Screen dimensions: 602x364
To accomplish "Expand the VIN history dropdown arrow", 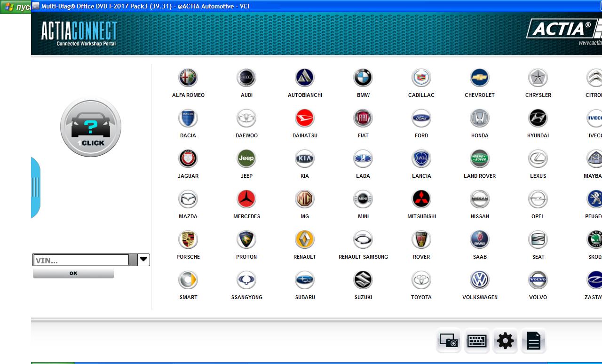I will coord(143,260).
